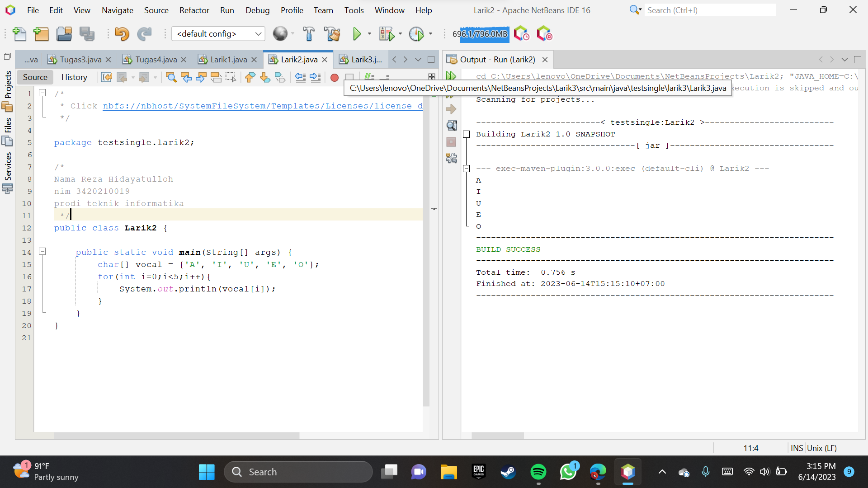Open the license template hyperlink in code
This screenshot has height=488, width=868.
point(262,106)
